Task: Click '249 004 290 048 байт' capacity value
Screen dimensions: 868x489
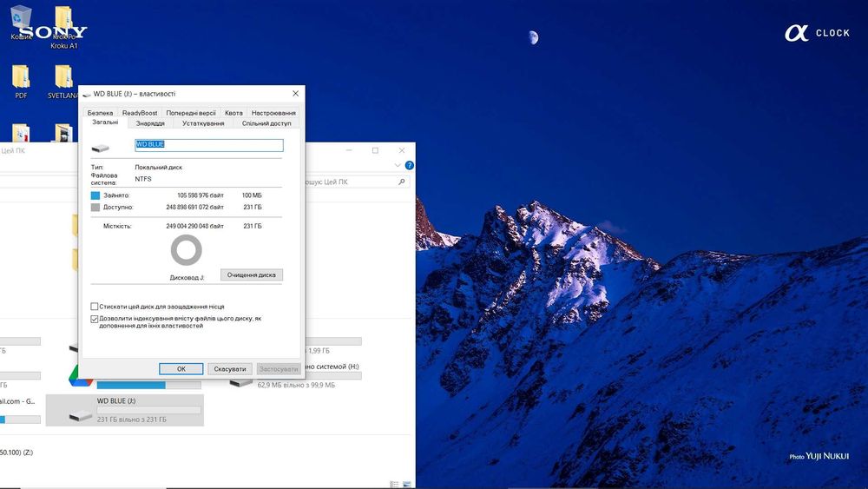Action: click(x=194, y=226)
